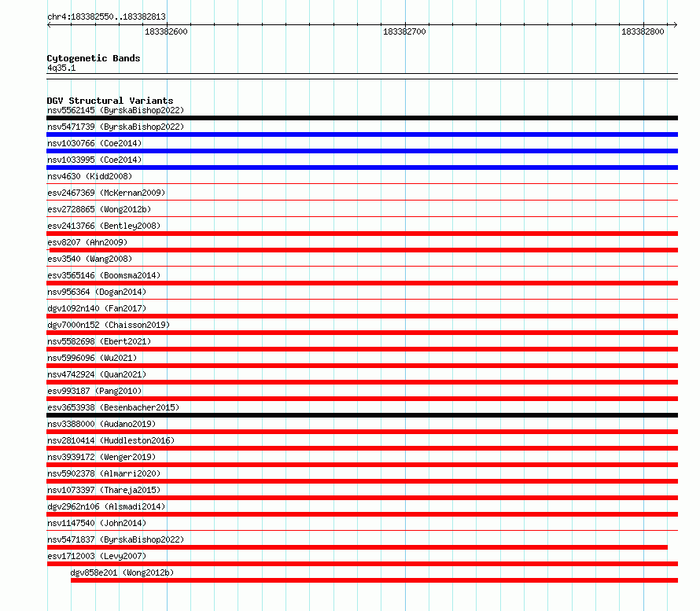
Task: Click the nsv4630 (Kidd2008) label
Action: (x=90, y=176)
